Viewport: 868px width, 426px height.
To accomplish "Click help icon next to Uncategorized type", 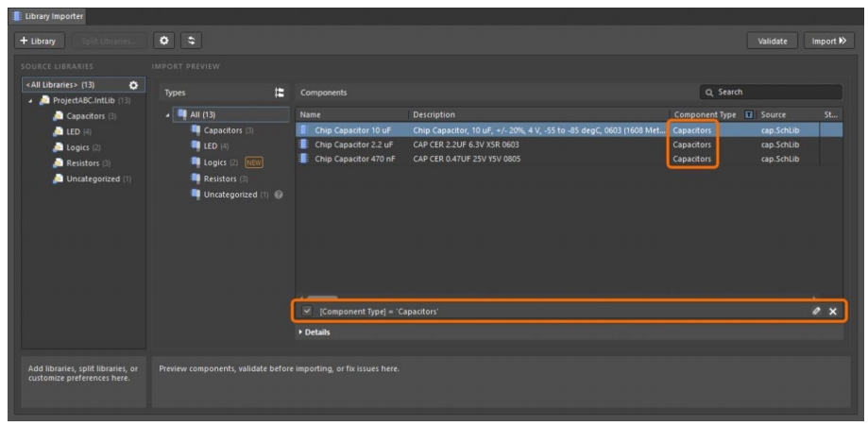I will pos(279,195).
